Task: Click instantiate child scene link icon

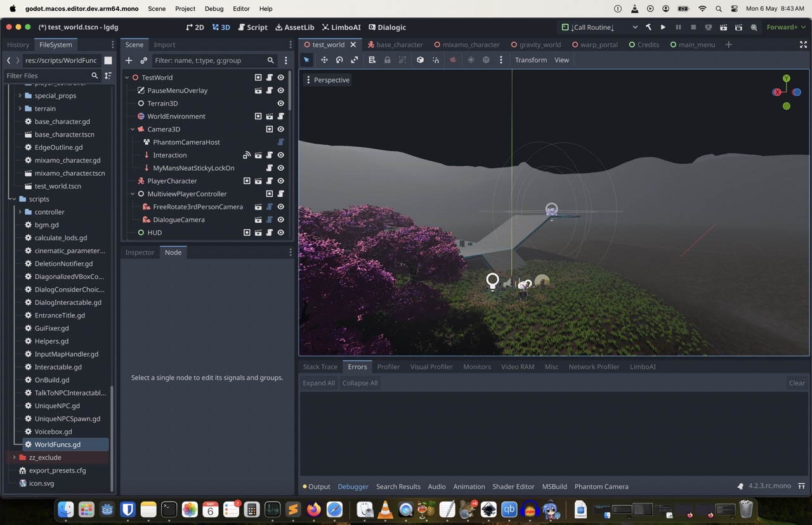Action: pyautogui.click(x=144, y=60)
